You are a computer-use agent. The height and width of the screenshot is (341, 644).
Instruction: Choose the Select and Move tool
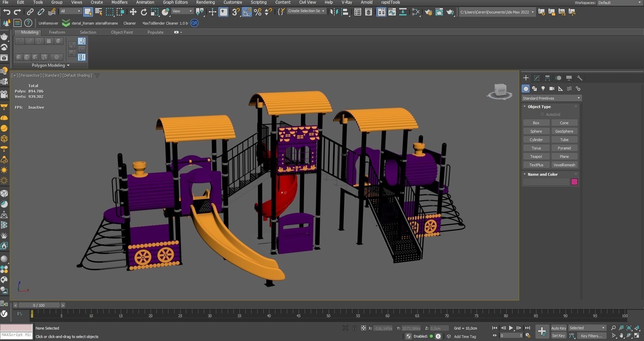tap(133, 12)
